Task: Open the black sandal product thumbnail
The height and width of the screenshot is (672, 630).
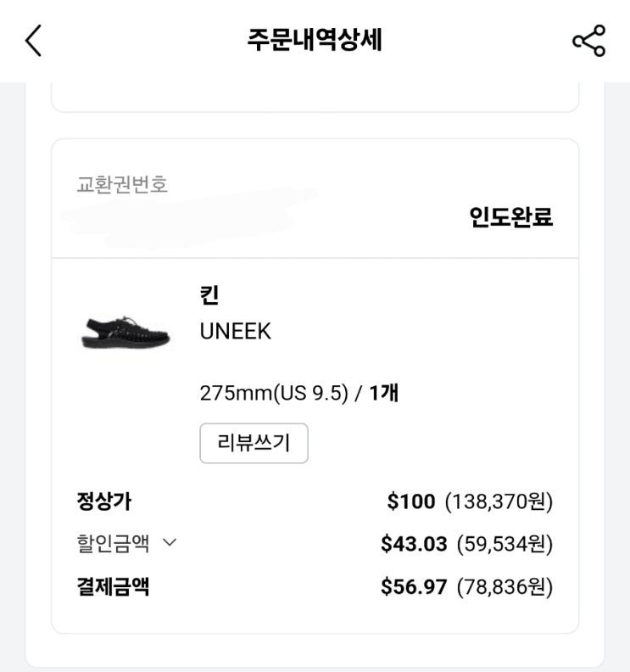Action: pos(125,331)
